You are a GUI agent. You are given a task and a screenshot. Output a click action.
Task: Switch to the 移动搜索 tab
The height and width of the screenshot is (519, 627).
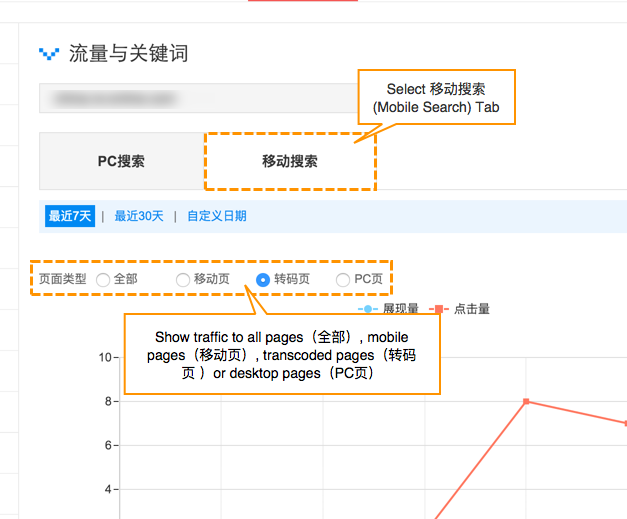(x=290, y=161)
